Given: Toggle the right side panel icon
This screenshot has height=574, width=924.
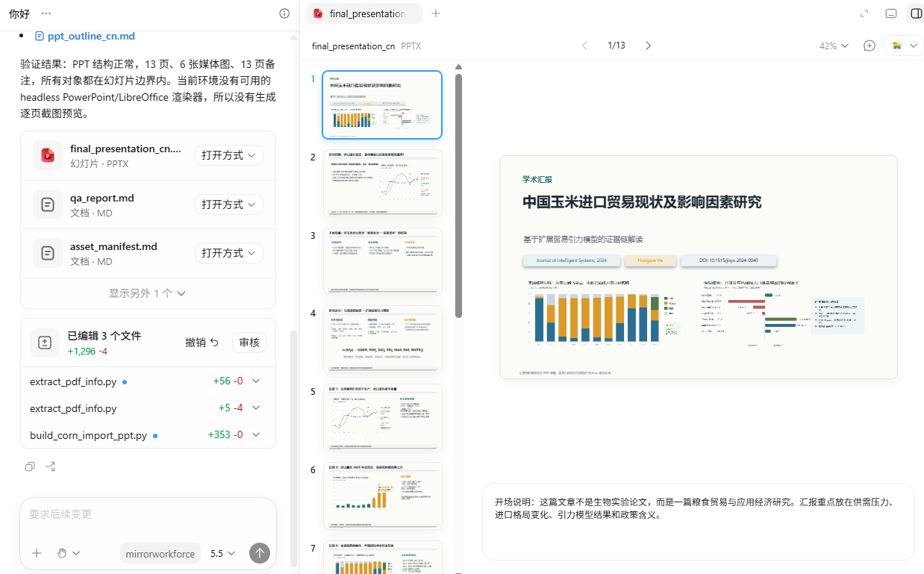Looking at the screenshot, I should pyautogui.click(x=915, y=13).
